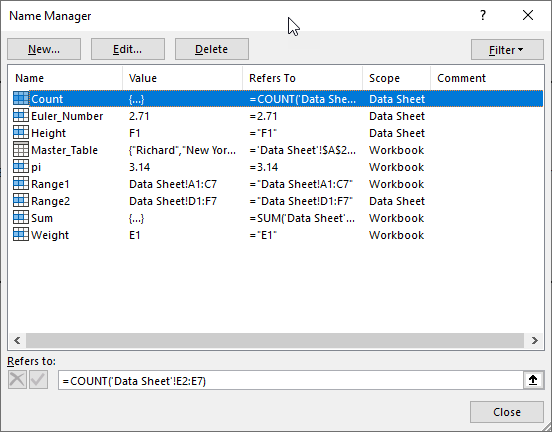Click inside the Refers to formula field

pyautogui.click(x=291, y=380)
